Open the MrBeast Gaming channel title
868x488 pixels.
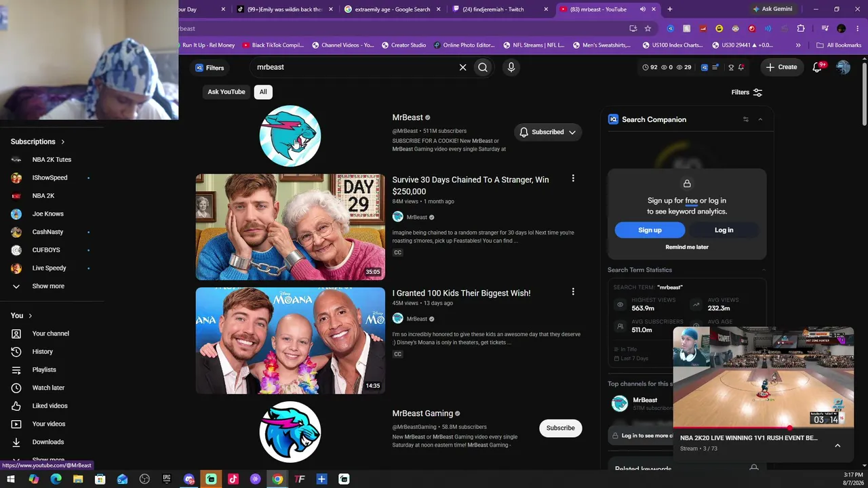pyautogui.click(x=422, y=413)
